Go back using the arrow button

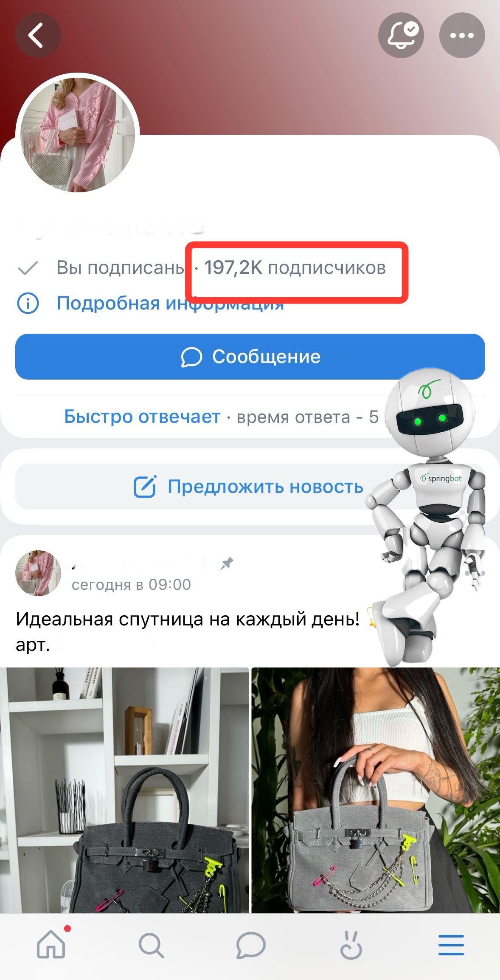point(38,35)
